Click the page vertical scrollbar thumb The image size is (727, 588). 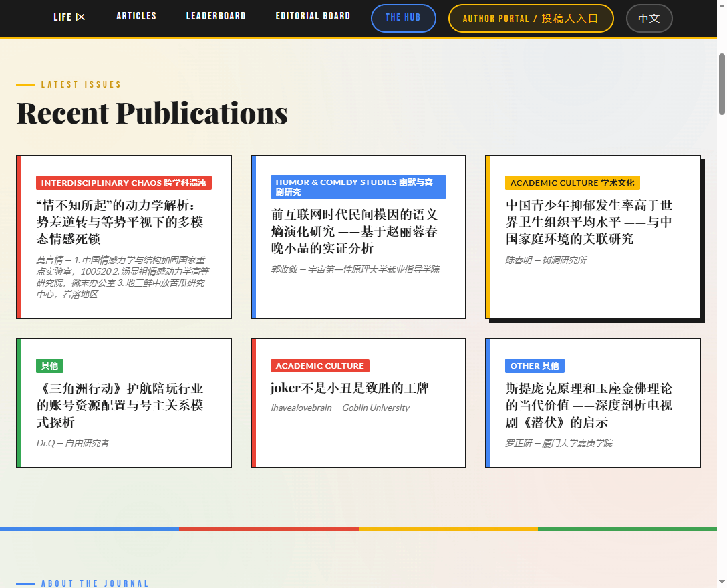(x=722, y=84)
